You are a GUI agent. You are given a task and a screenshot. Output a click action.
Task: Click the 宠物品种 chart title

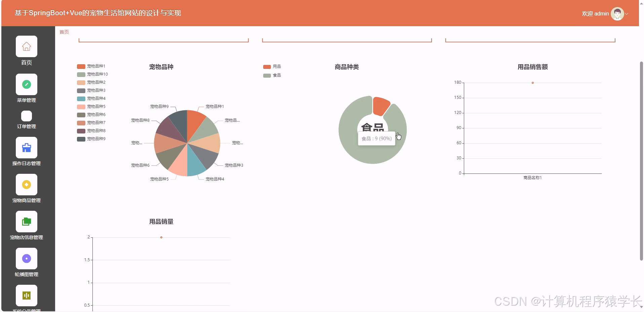pyautogui.click(x=161, y=67)
